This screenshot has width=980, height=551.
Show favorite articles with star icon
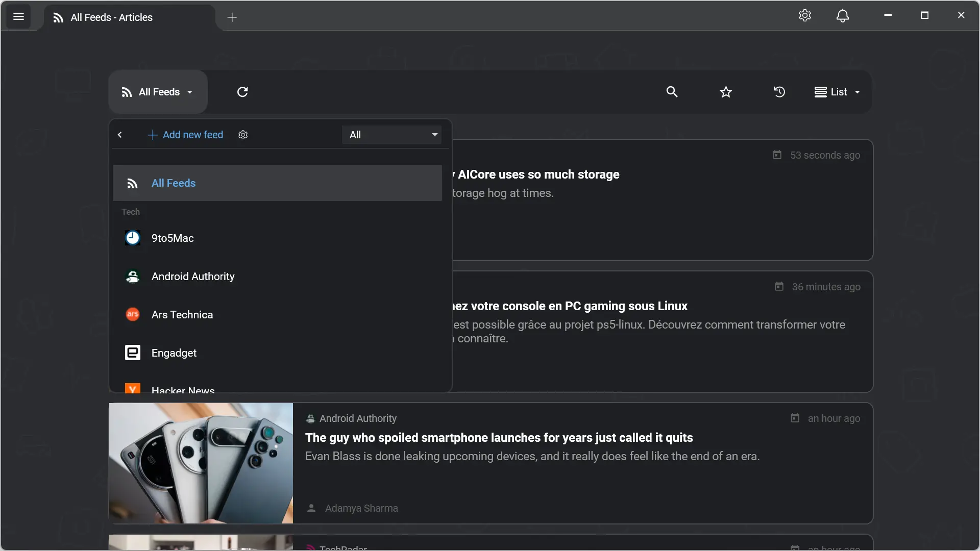tap(726, 92)
